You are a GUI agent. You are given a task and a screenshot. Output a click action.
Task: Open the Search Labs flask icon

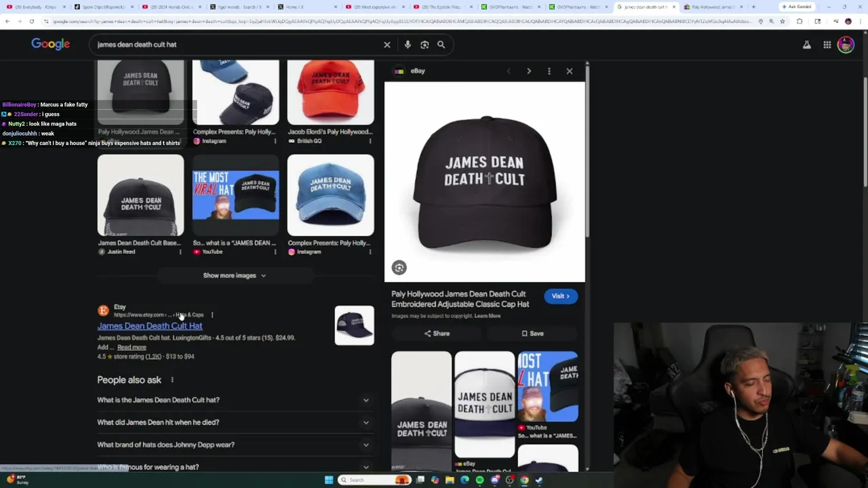click(807, 45)
